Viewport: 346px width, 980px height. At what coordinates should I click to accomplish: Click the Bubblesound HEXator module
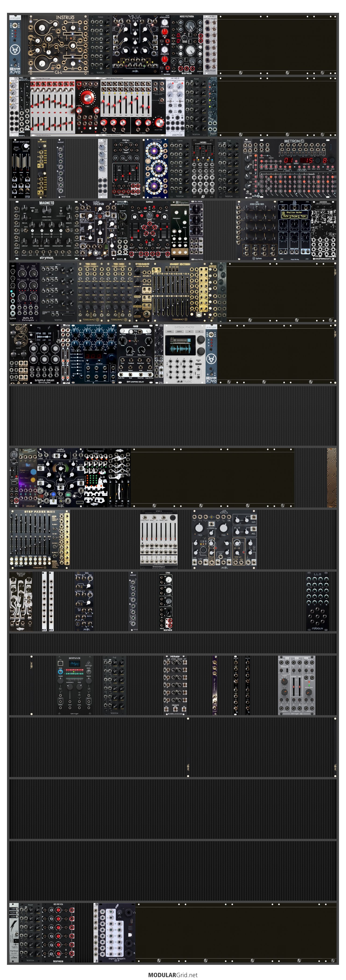[175, 685]
